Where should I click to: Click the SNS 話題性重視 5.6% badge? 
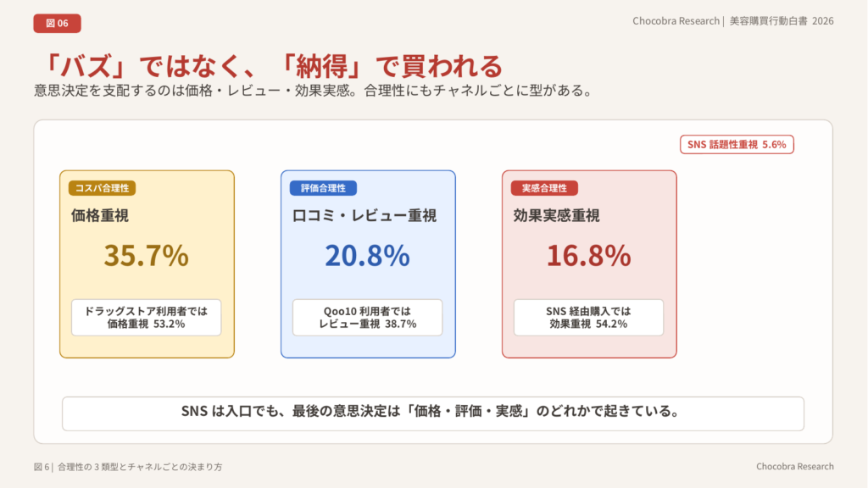[x=737, y=145]
